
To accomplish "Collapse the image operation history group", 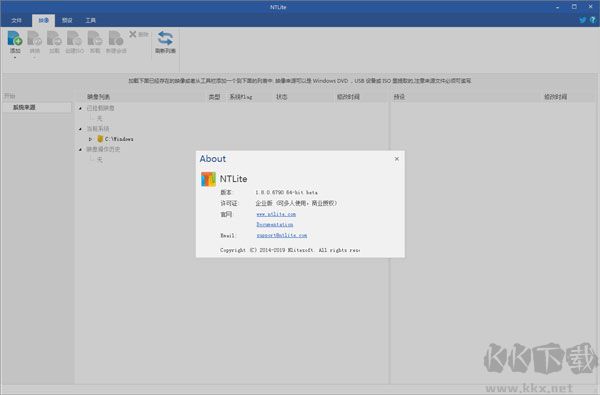I will coord(80,150).
